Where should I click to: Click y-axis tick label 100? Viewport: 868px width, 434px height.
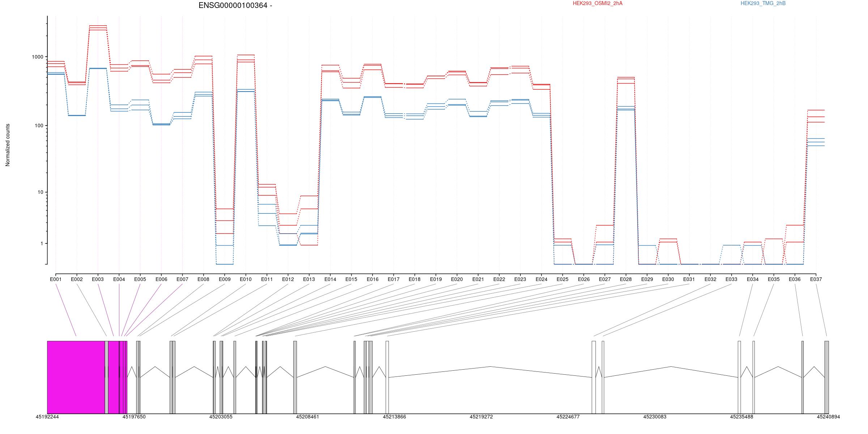39,125
